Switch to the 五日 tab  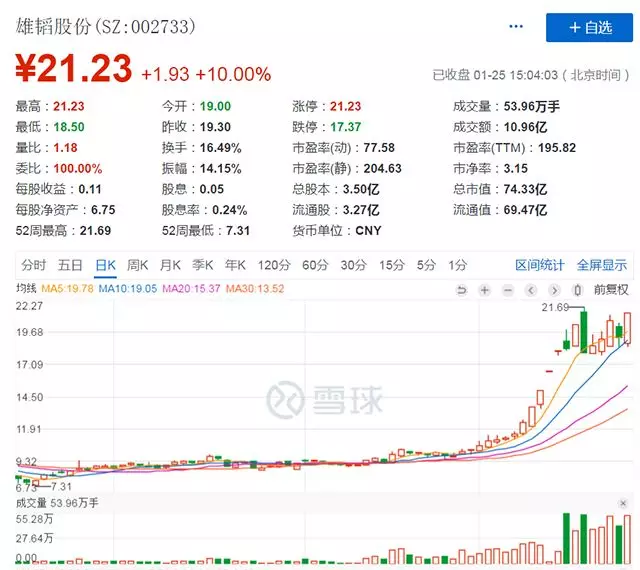pos(70,265)
